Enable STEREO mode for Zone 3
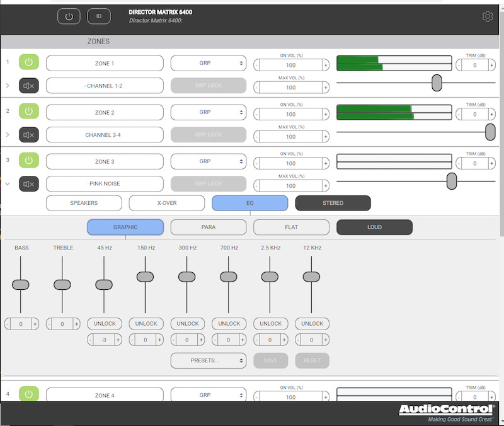 click(x=333, y=203)
